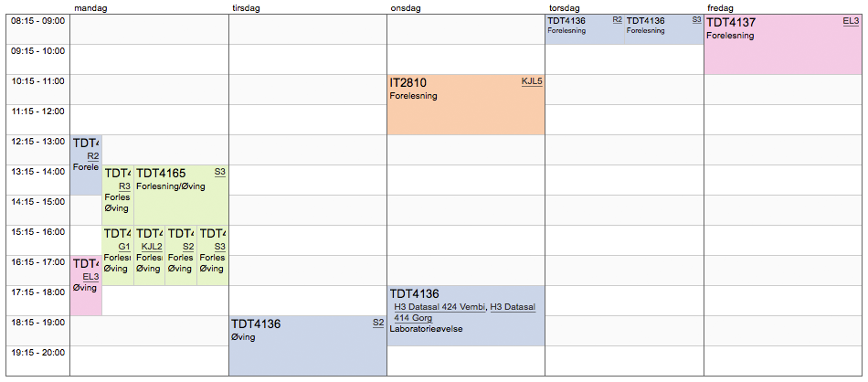
Task: Follow the S3 room link on Thursday's TDT4136 lecture
Action: (696, 19)
